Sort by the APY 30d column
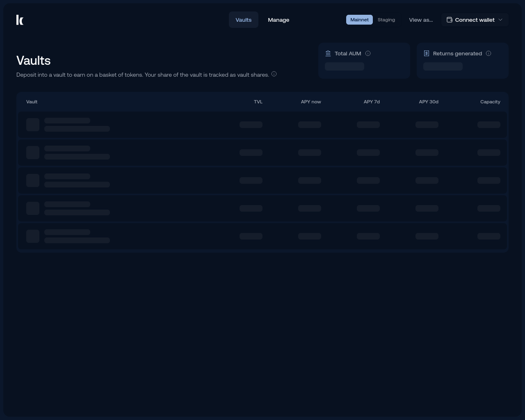Image resolution: width=525 pixels, height=420 pixels. pyautogui.click(x=429, y=102)
